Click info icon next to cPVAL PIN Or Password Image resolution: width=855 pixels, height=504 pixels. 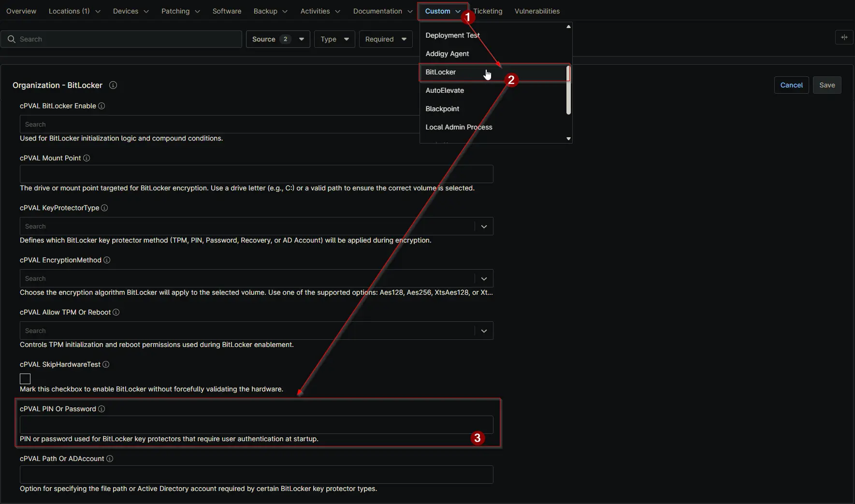pyautogui.click(x=101, y=409)
